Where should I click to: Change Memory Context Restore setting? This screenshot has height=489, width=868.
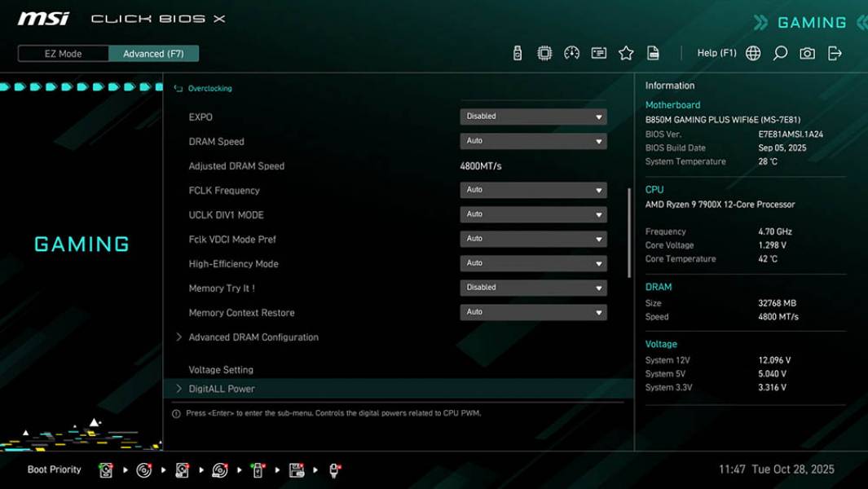pos(533,311)
